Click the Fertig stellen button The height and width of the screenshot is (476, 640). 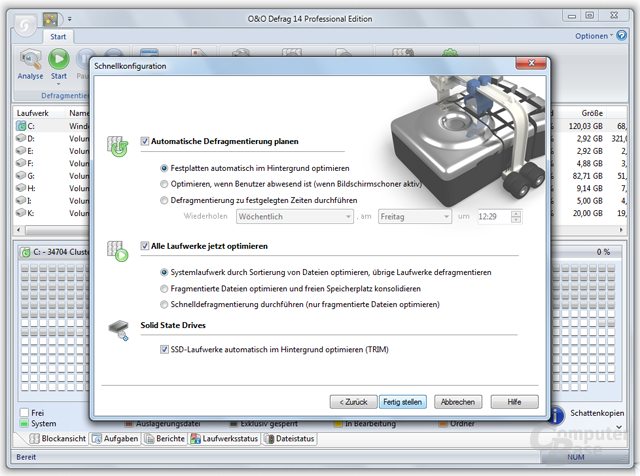402,402
